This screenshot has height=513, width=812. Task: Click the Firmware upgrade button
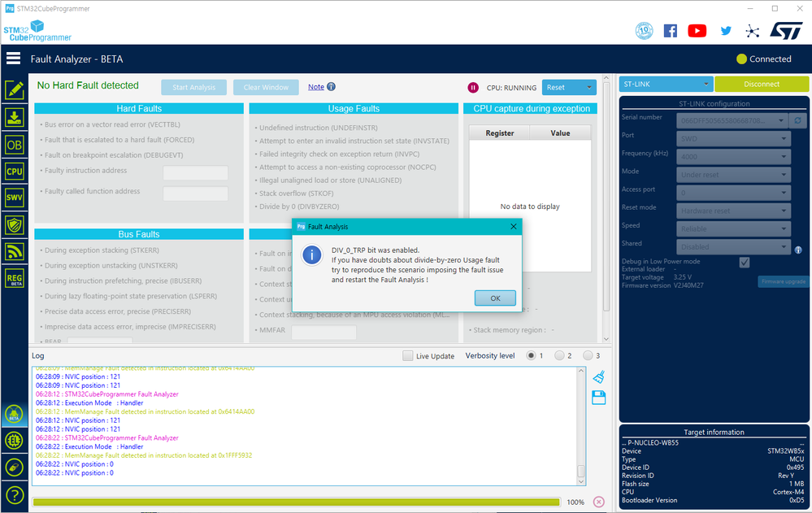784,281
